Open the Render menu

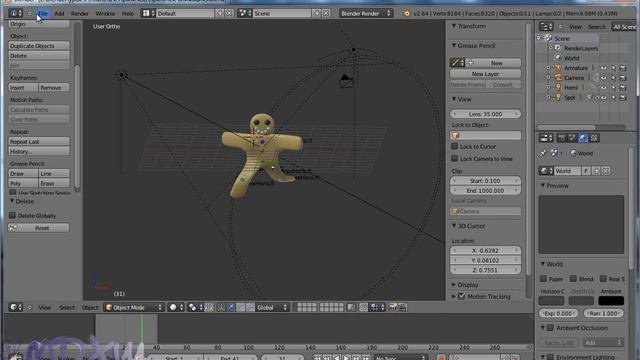click(x=80, y=13)
